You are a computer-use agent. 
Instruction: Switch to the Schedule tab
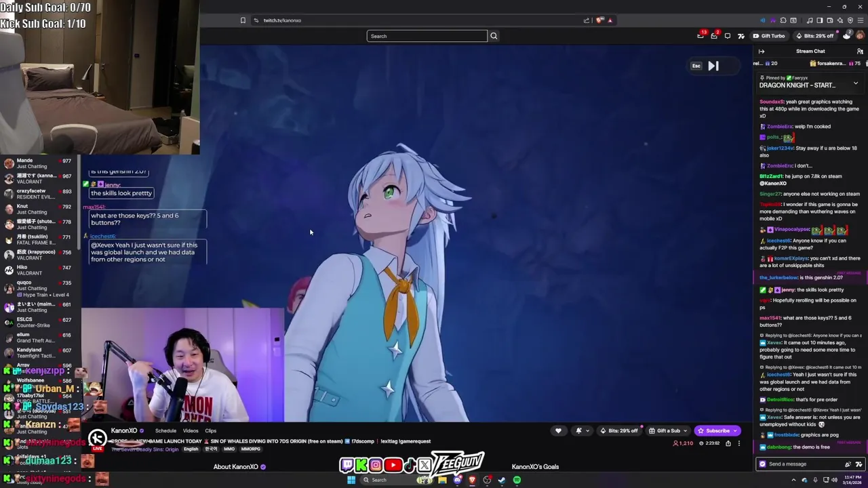(x=165, y=430)
